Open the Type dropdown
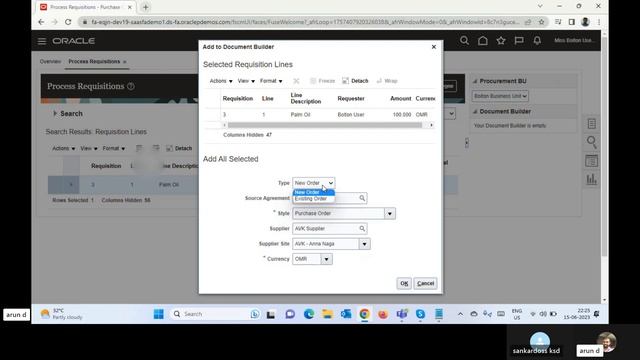Image resolution: width=640 pixels, height=360 pixels. [x=313, y=183]
